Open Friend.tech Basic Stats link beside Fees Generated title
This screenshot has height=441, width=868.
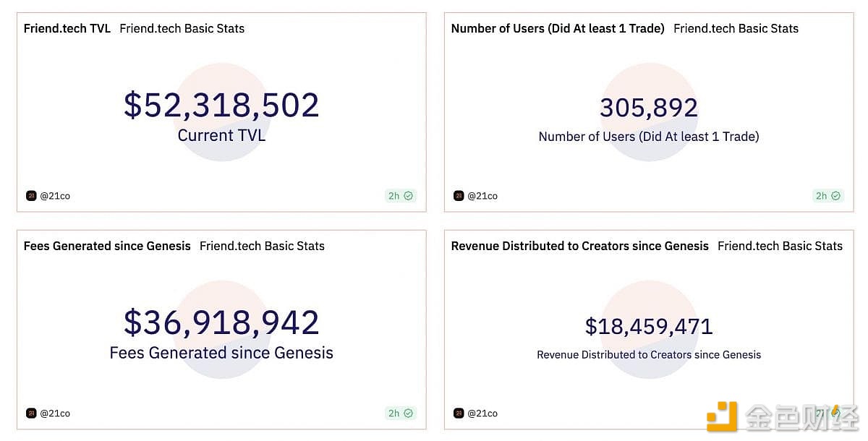tap(262, 247)
